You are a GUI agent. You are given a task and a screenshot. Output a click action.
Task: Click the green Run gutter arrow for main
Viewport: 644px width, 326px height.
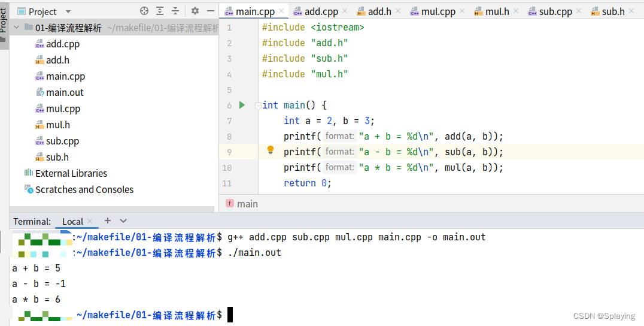pos(242,105)
